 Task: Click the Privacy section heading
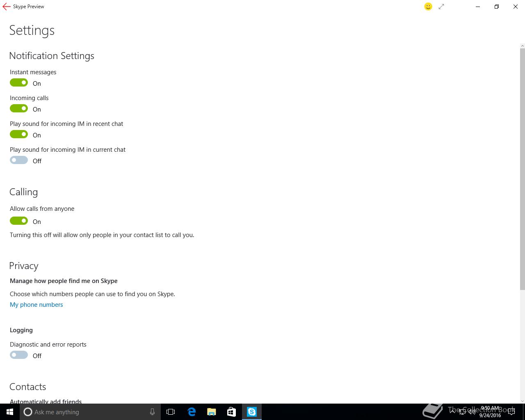[x=24, y=266]
